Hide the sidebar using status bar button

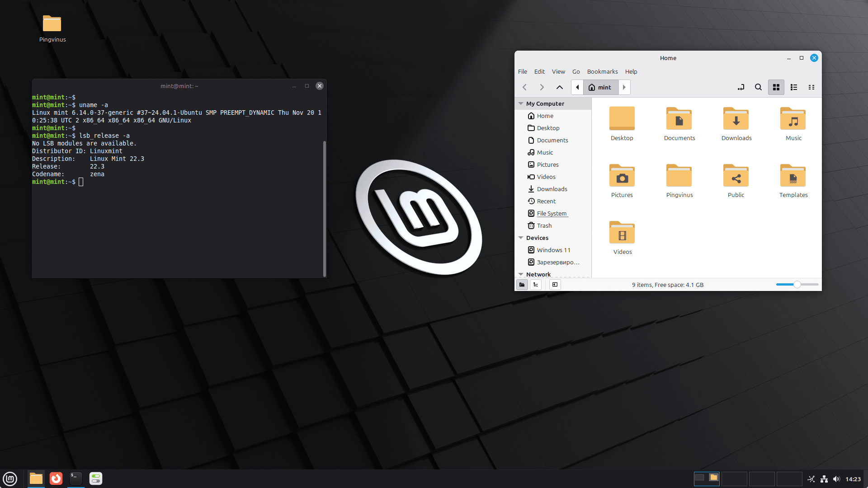555,285
